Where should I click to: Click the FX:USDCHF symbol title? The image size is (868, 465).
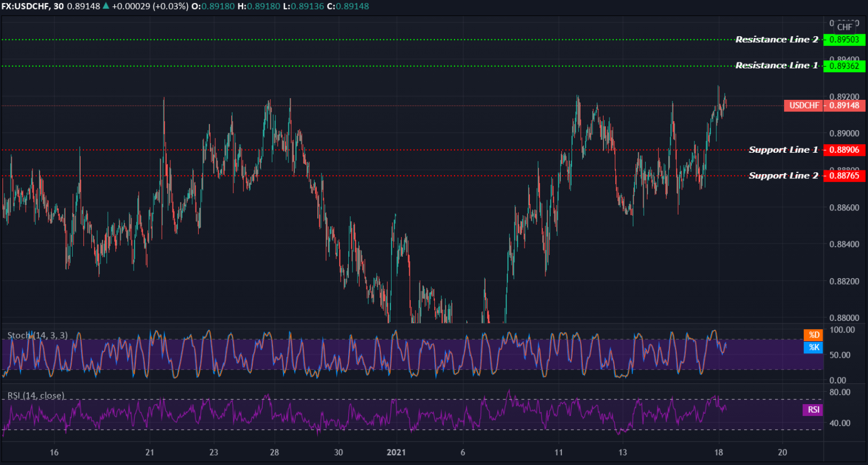tap(26, 6)
